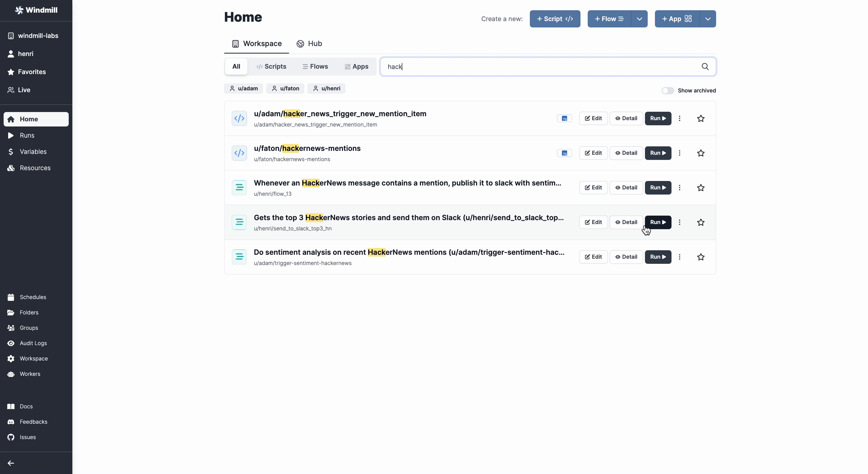Enable the Show archived toggle
This screenshot has height=474, width=868.
click(668, 91)
